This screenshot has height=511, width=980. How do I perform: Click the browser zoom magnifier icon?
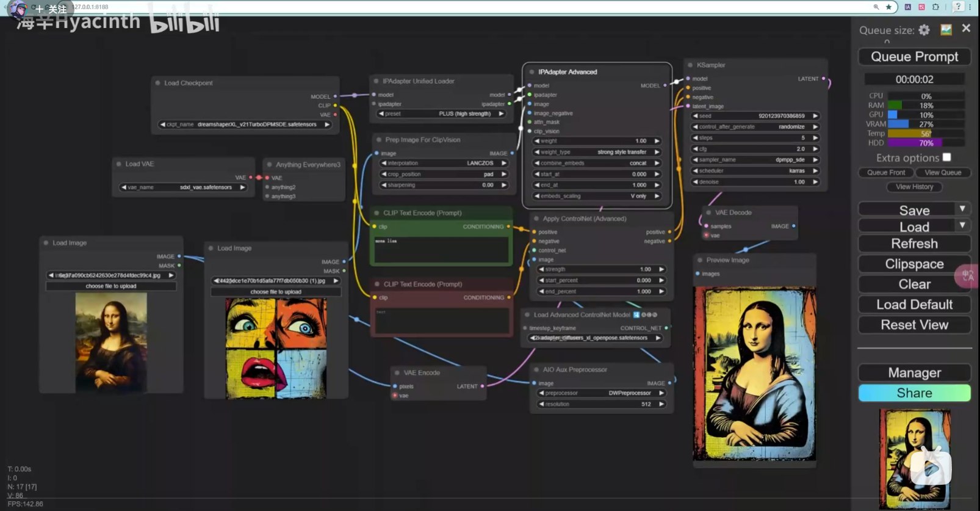tap(876, 7)
